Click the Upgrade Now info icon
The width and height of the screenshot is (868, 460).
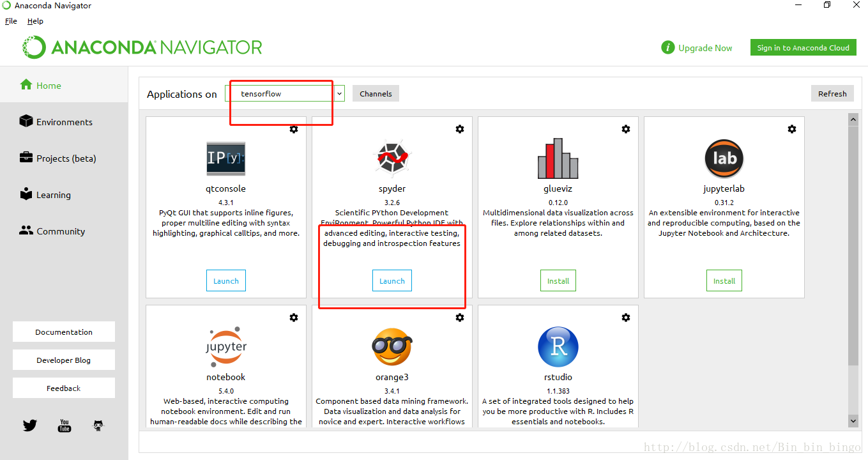(x=668, y=48)
